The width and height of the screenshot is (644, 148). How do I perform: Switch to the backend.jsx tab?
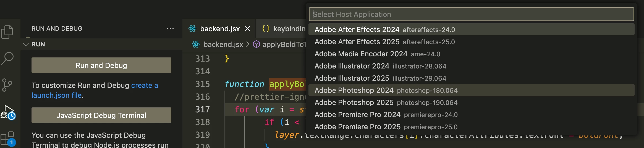[x=220, y=28]
